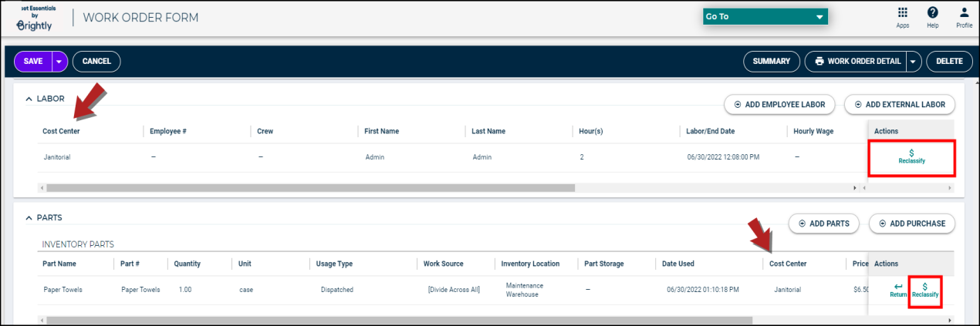Click Maintenance Warehouse location cell
Image resolution: width=980 pixels, height=326 pixels.
point(525,291)
